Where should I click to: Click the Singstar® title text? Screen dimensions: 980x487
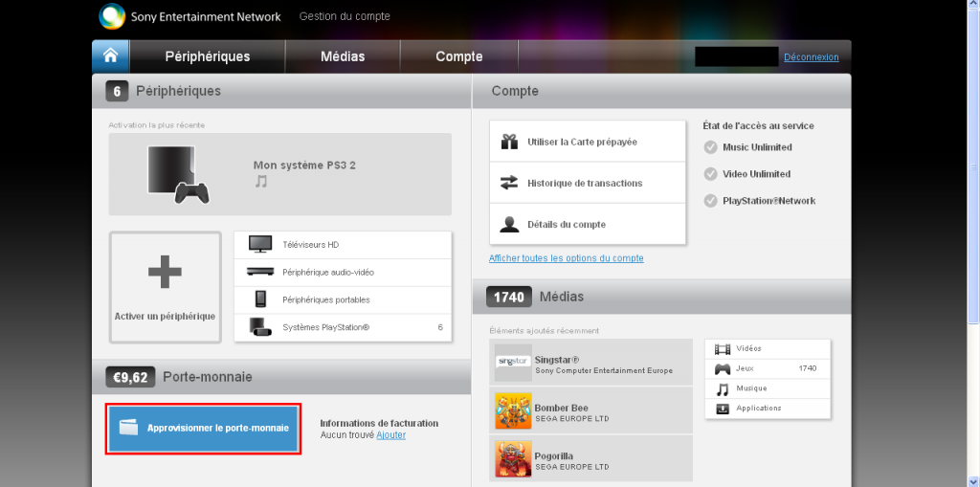[x=557, y=360]
